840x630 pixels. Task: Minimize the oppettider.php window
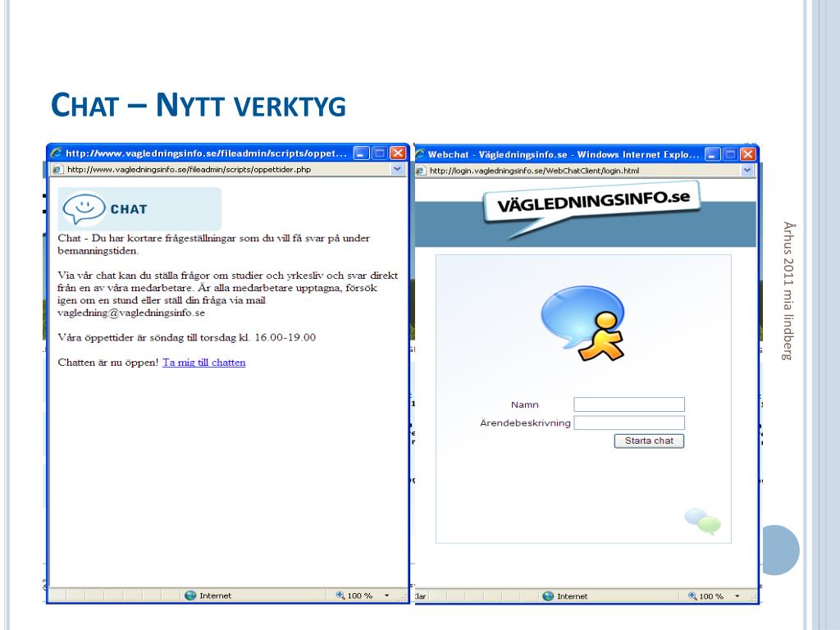pos(361,153)
